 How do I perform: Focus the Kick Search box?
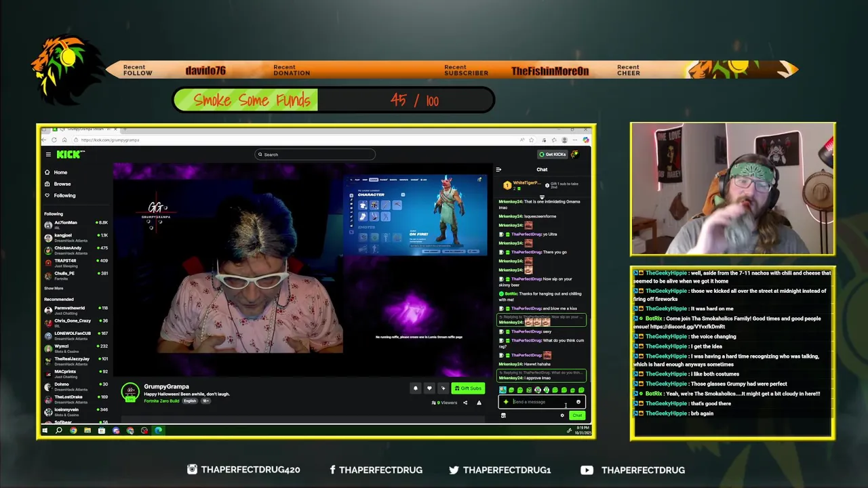(x=315, y=155)
